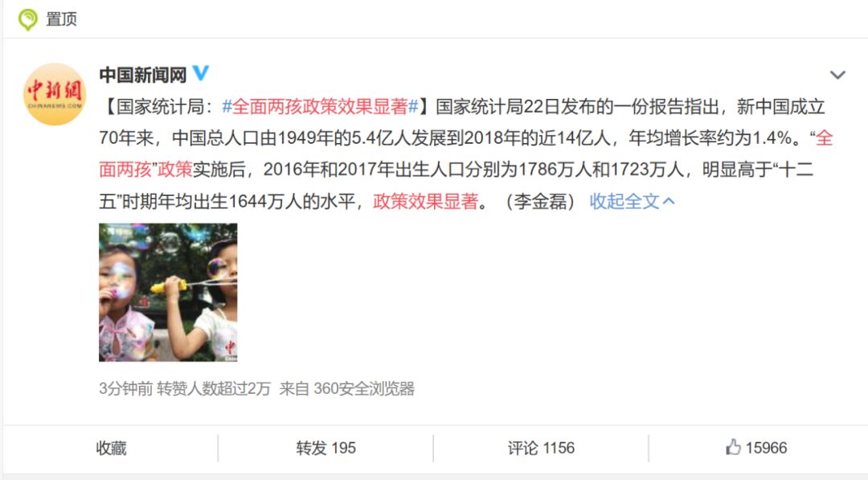Open the children blowing bubbles photo

[x=168, y=293]
